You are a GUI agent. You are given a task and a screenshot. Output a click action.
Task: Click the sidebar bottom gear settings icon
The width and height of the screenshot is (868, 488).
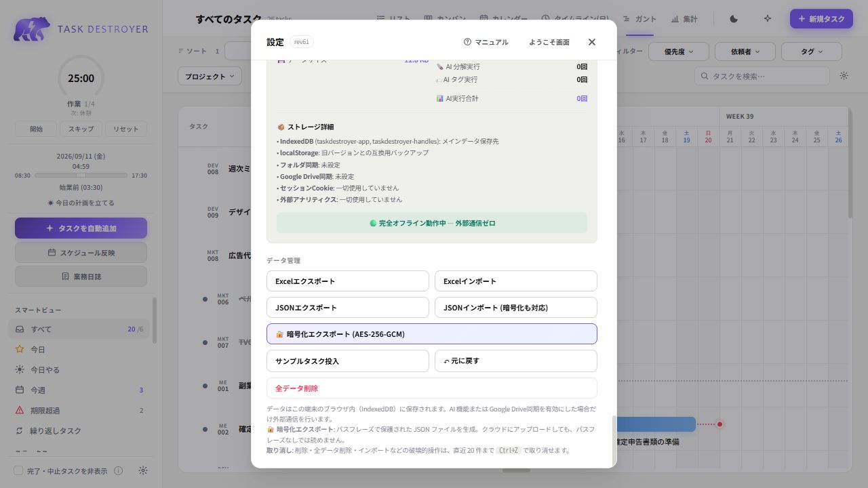[143, 470]
